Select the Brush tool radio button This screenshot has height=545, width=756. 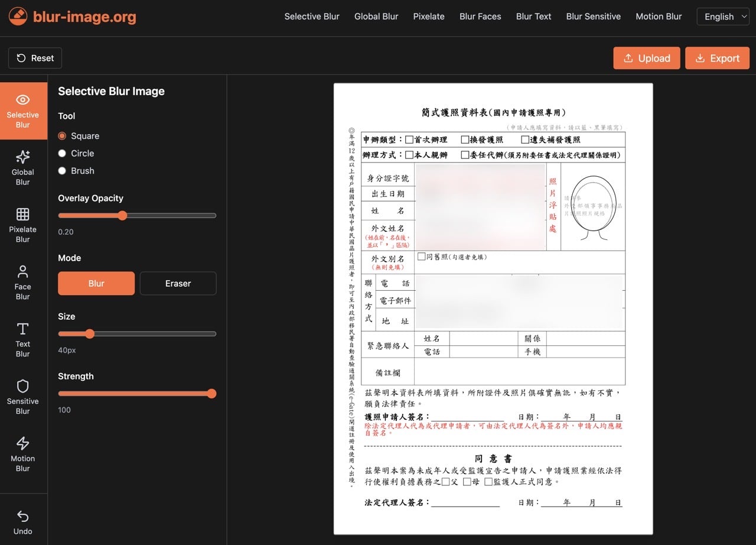click(62, 171)
